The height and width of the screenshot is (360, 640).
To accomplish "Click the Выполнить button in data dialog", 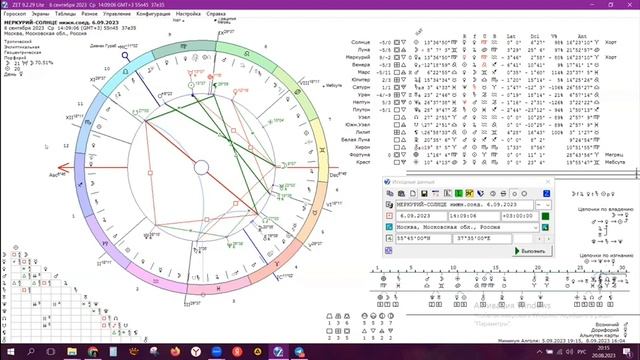I will pos(532,251).
